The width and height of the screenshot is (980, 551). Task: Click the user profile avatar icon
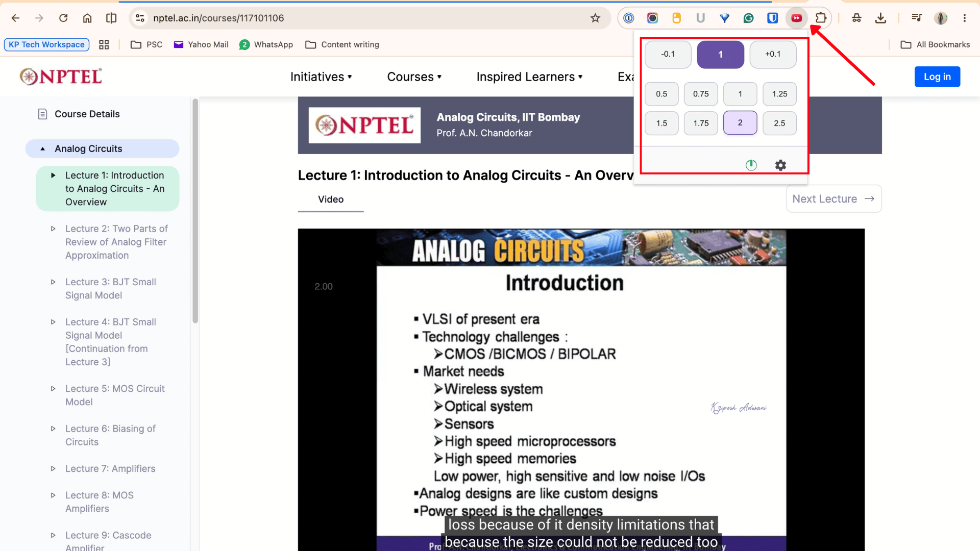[x=941, y=18]
